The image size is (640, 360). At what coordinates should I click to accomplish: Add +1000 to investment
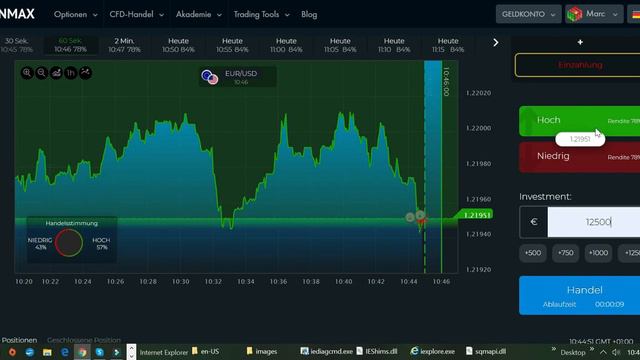point(598,253)
